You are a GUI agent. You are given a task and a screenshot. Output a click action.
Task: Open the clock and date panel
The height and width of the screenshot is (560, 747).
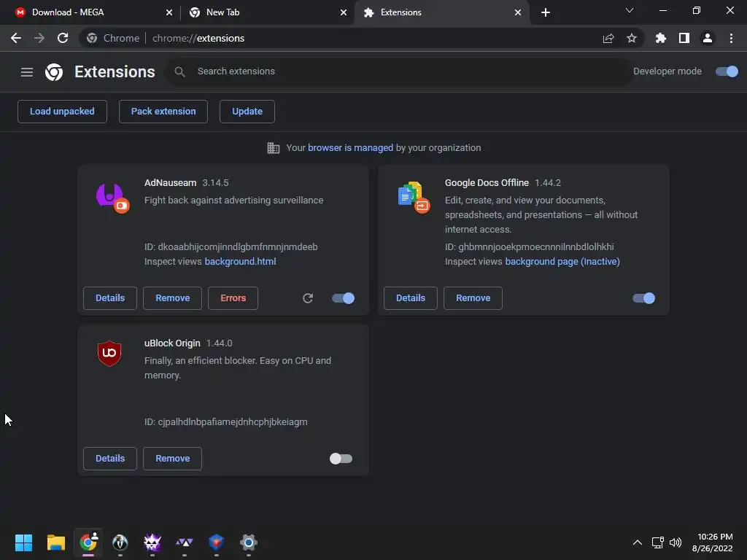[x=712, y=542]
